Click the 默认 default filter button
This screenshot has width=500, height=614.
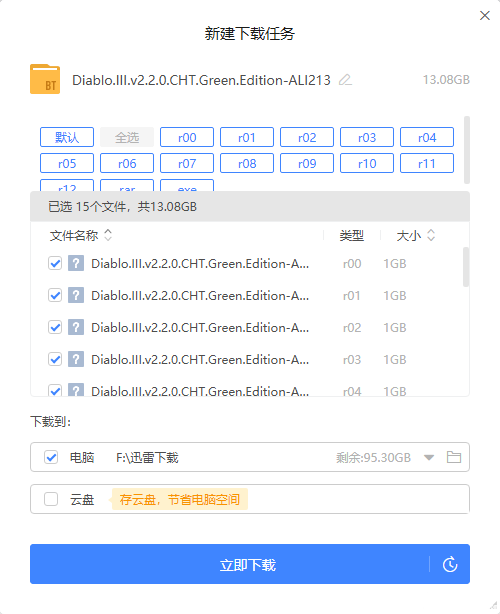(x=67, y=137)
